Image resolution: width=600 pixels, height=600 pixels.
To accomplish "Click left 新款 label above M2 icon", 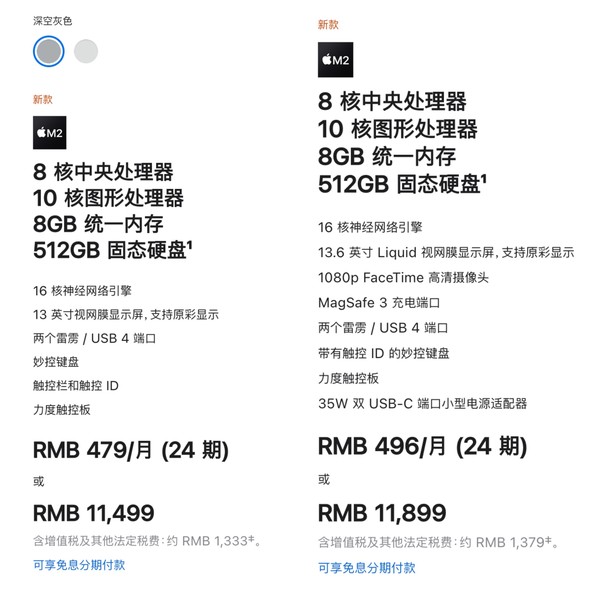I will (x=42, y=99).
